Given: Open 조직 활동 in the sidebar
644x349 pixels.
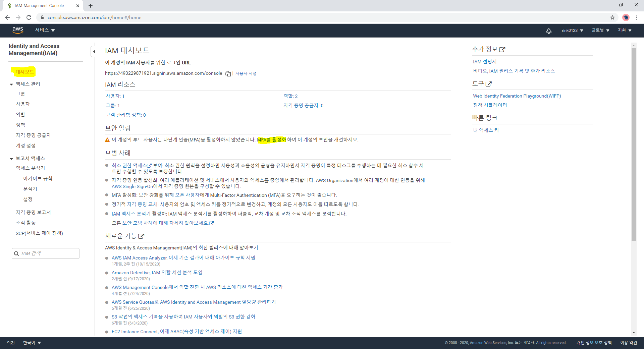Looking at the screenshot, I should click(x=25, y=223).
